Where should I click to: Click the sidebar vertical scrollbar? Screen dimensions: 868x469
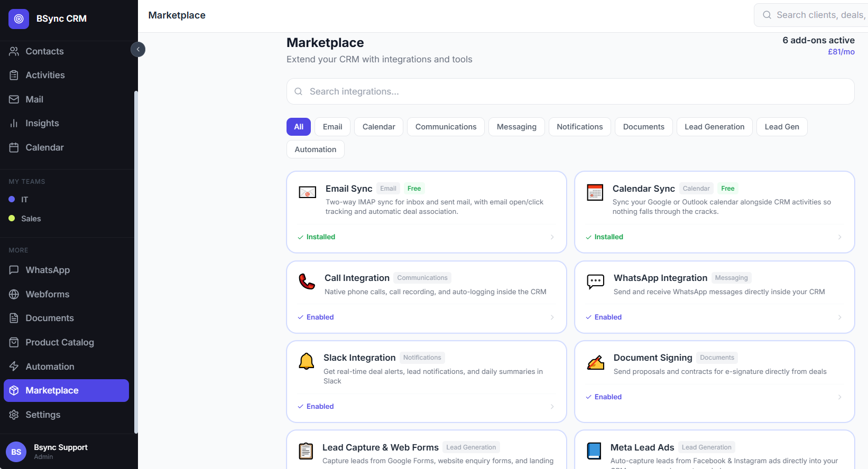tap(136, 262)
